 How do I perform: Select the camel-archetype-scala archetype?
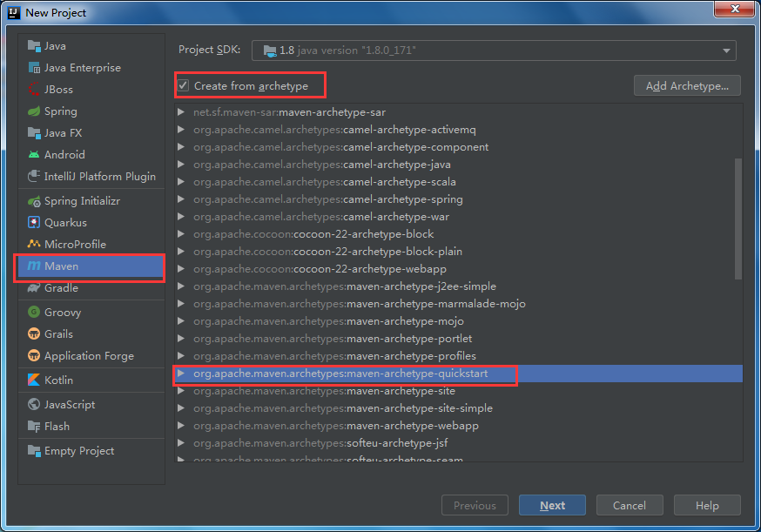point(324,182)
